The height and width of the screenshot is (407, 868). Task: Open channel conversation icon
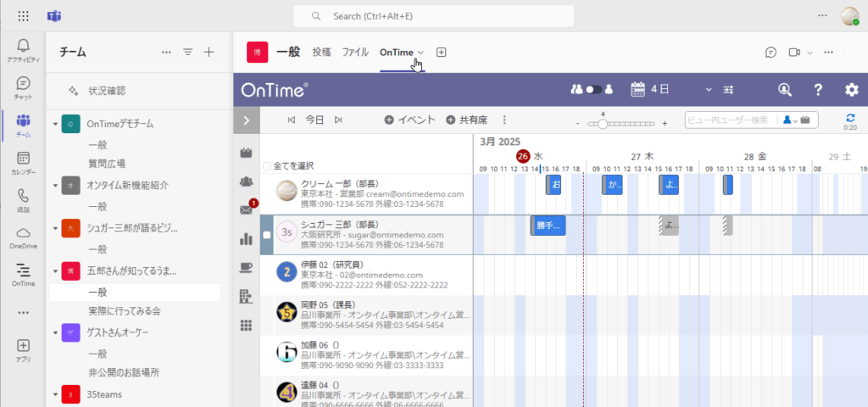coord(771,52)
